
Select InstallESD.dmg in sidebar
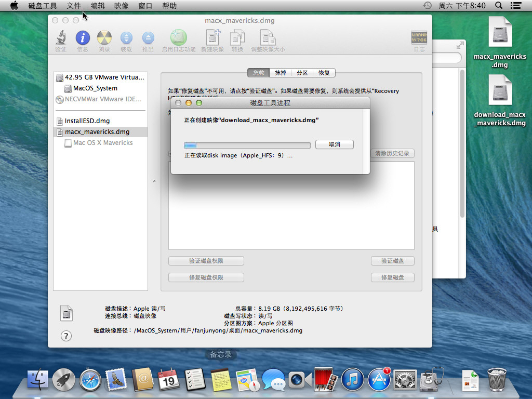pyautogui.click(x=100, y=121)
